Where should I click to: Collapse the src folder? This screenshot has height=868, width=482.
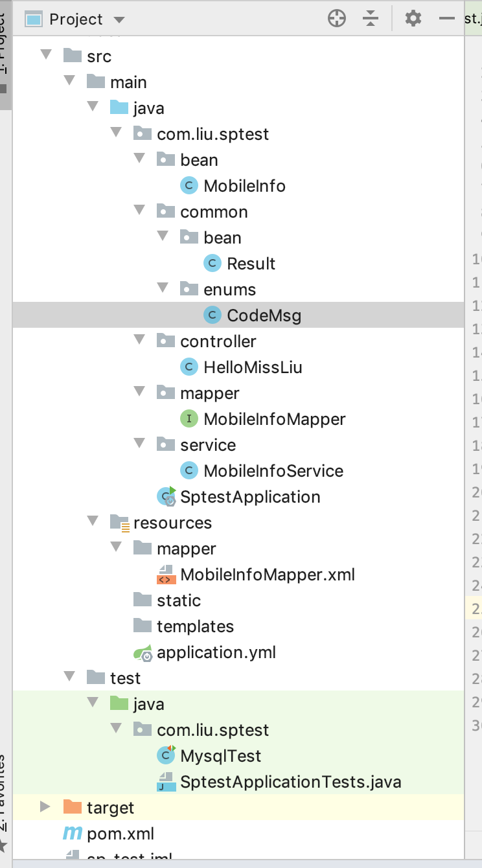[x=46, y=56]
